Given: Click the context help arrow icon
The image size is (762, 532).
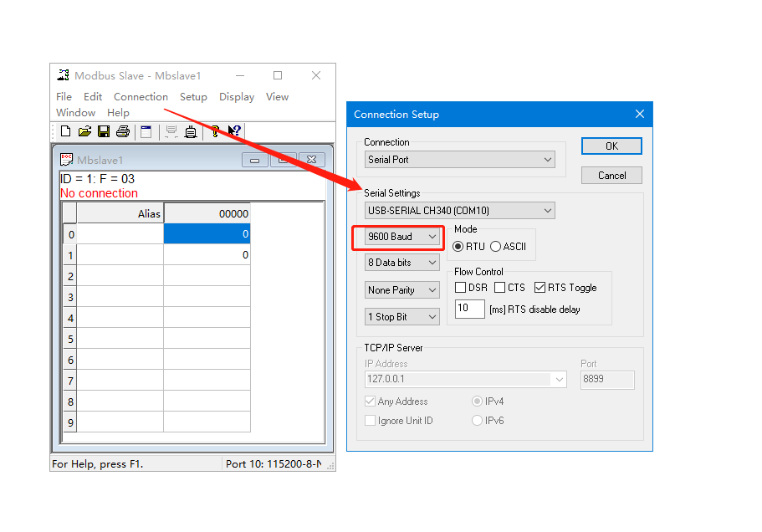Looking at the screenshot, I should [234, 131].
